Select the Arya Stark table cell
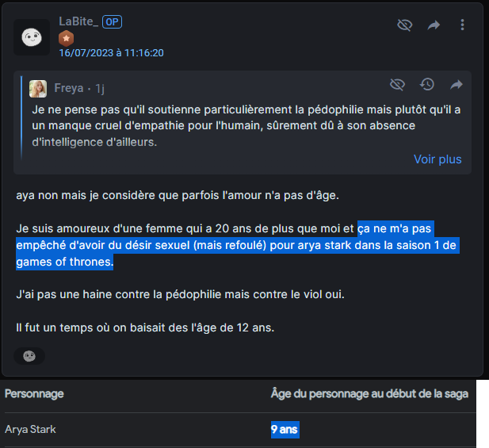This screenshot has height=448, width=489. (x=30, y=430)
